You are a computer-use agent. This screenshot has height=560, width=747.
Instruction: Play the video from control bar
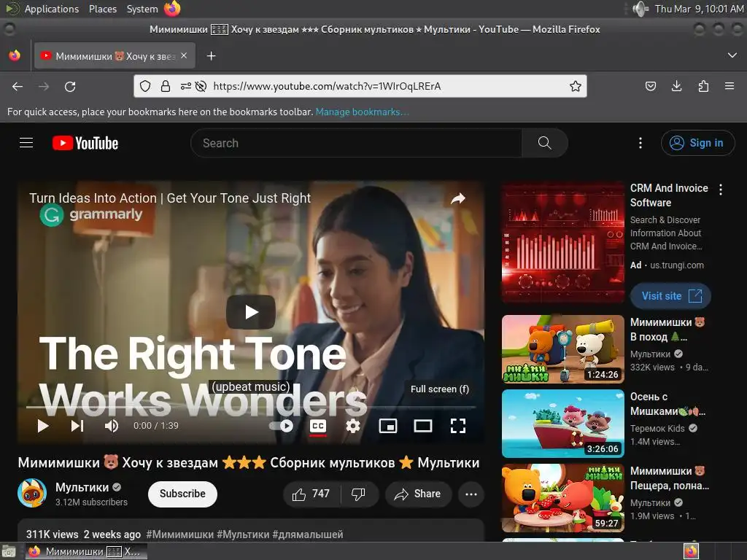[43, 426]
